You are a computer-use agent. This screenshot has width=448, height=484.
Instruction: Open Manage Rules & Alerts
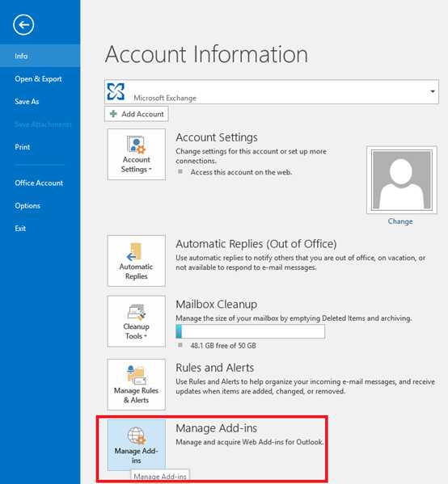[x=136, y=385]
